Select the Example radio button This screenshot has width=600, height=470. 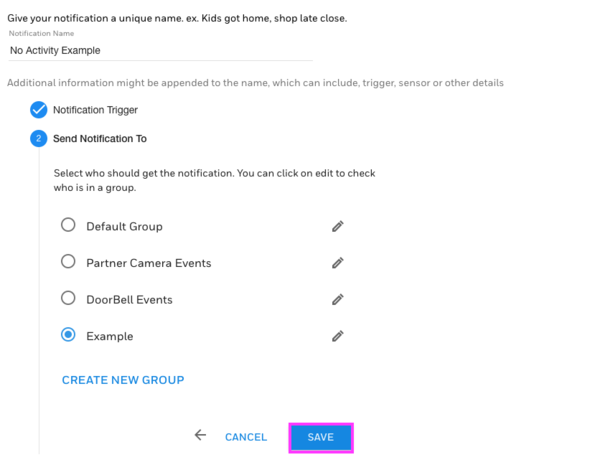(x=68, y=335)
